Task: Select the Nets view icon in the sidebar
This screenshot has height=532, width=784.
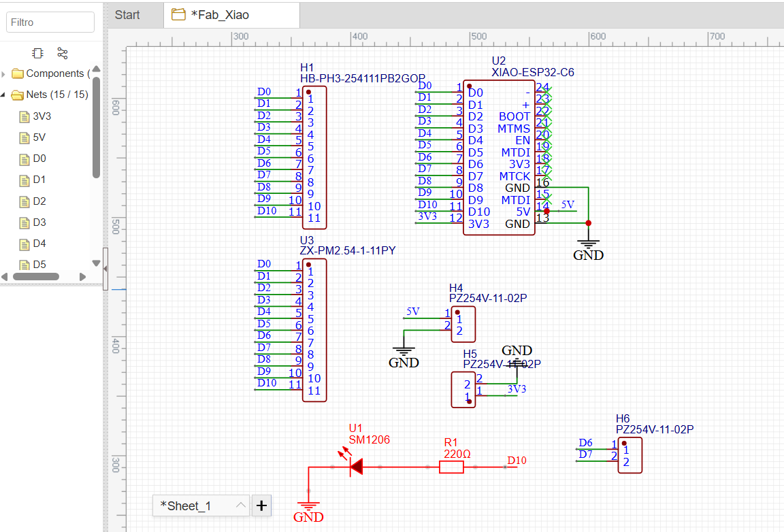Action: pos(62,52)
